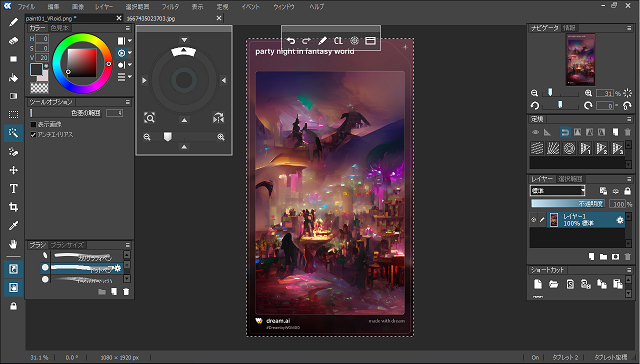This screenshot has width=640, height=364.
Task: Click the redo arrow in floating toolbar
Action: [x=306, y=41]
